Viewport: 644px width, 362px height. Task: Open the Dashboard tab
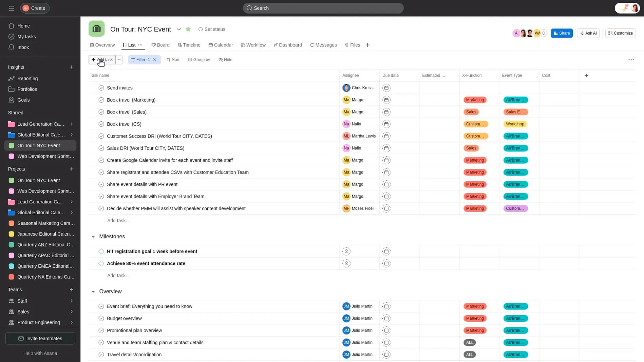pos(288,45)
